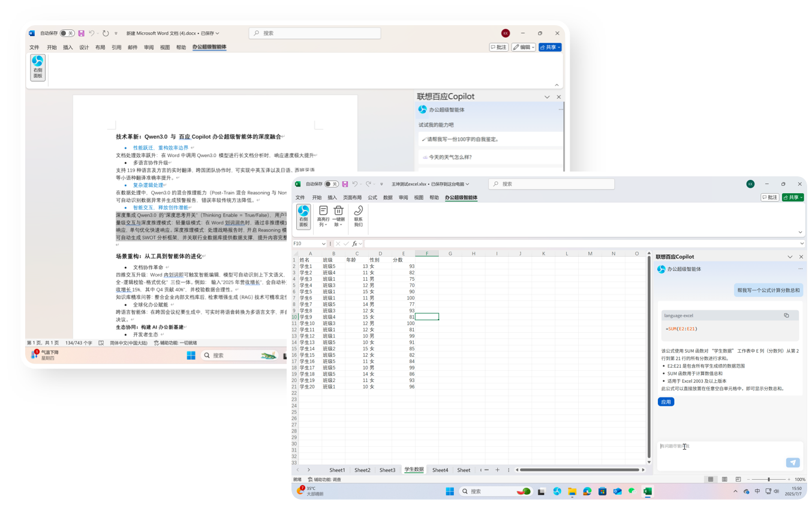Click 批注 button in Excel
Screen dimensions: 812x505
(x=770, y=197)
